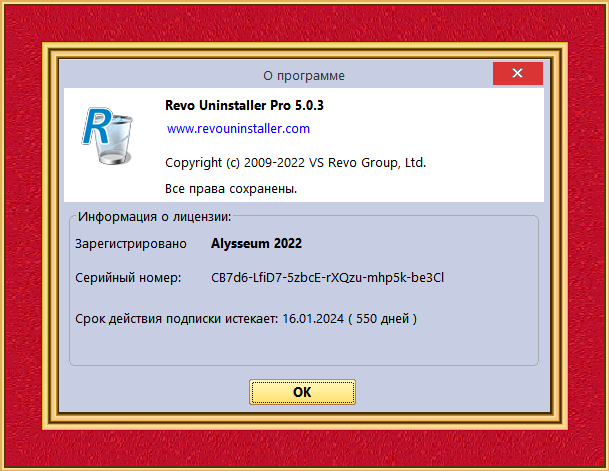Screen dimensions: 609x471
Task: Click the Revo Uninstaller Pro 5.0.3 title
Action: click(x=244, y=105)
